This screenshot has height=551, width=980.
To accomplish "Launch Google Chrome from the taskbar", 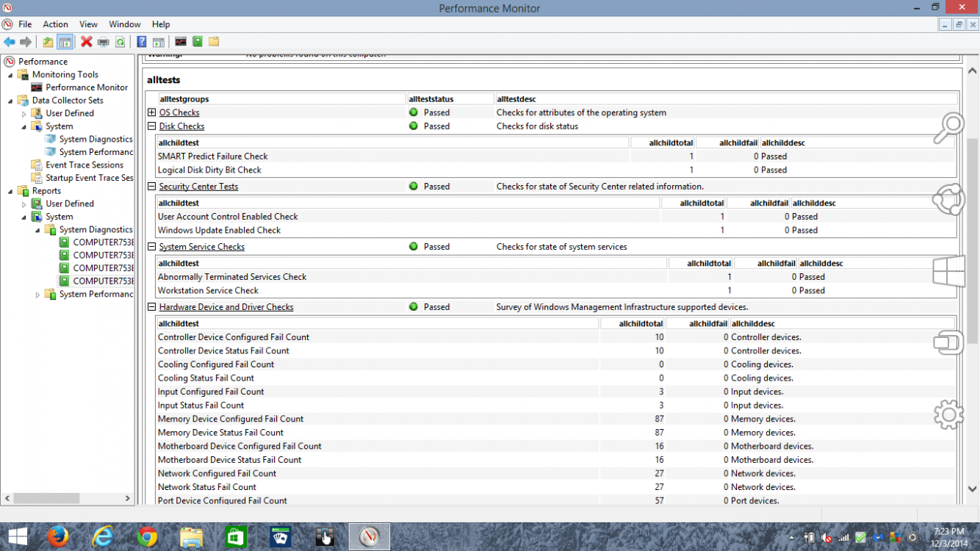I will pos(147,537).
